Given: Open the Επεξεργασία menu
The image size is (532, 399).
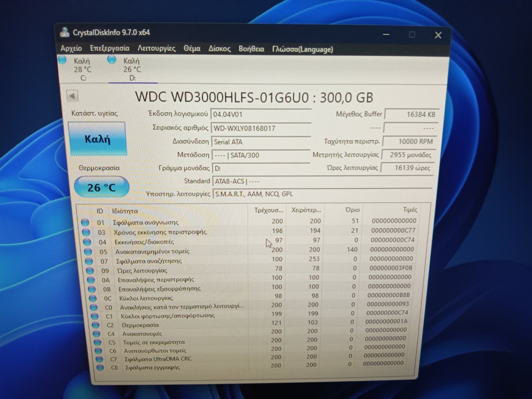Looking at the screenshot, I should click(110, 48).
